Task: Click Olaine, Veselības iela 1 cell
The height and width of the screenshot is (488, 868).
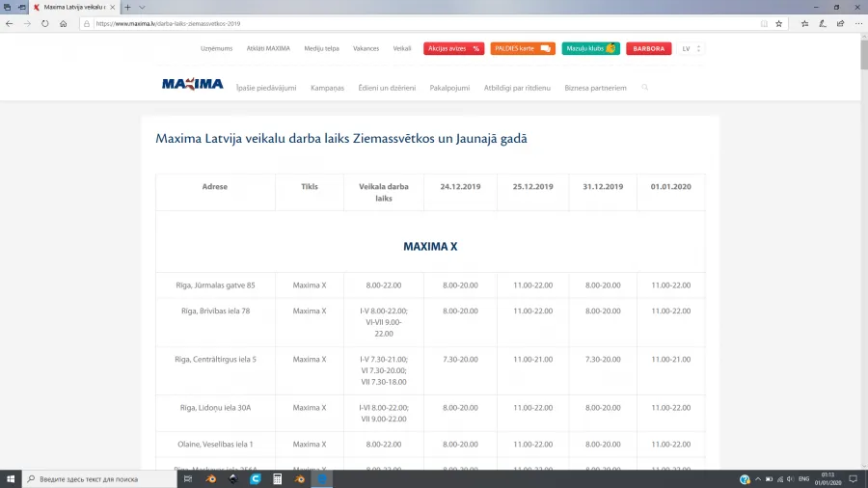Action: coord(215,445)
